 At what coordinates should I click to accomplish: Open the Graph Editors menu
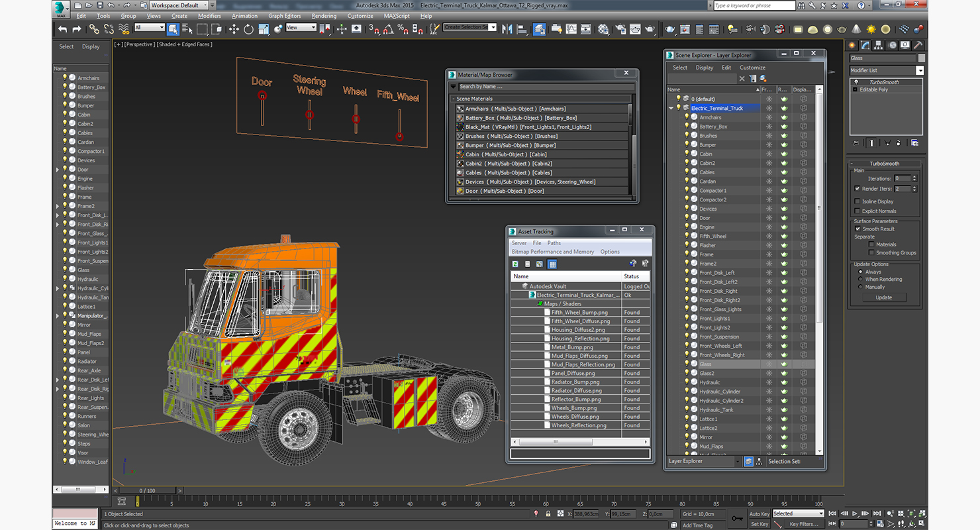coord(285,16)
